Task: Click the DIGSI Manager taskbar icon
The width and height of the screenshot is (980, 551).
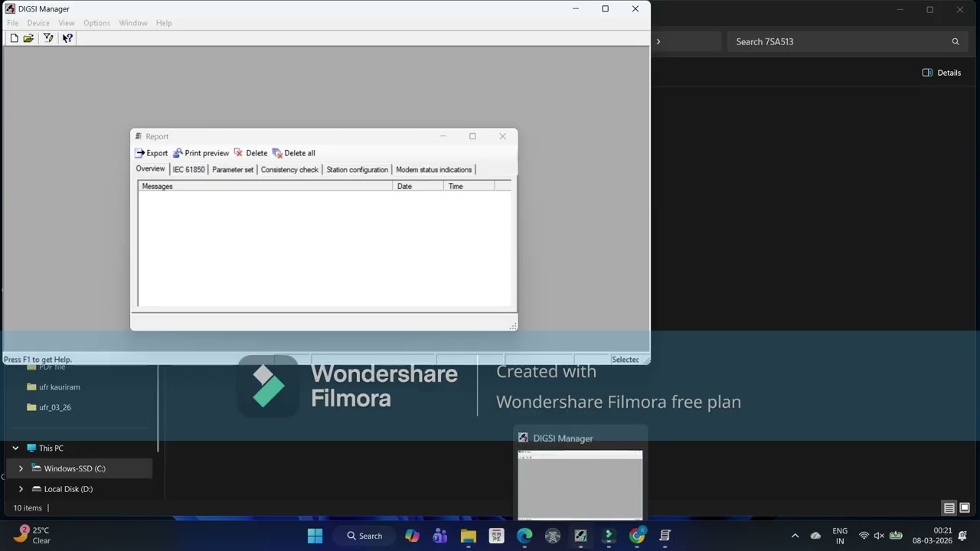Action: tap(580, 536)
